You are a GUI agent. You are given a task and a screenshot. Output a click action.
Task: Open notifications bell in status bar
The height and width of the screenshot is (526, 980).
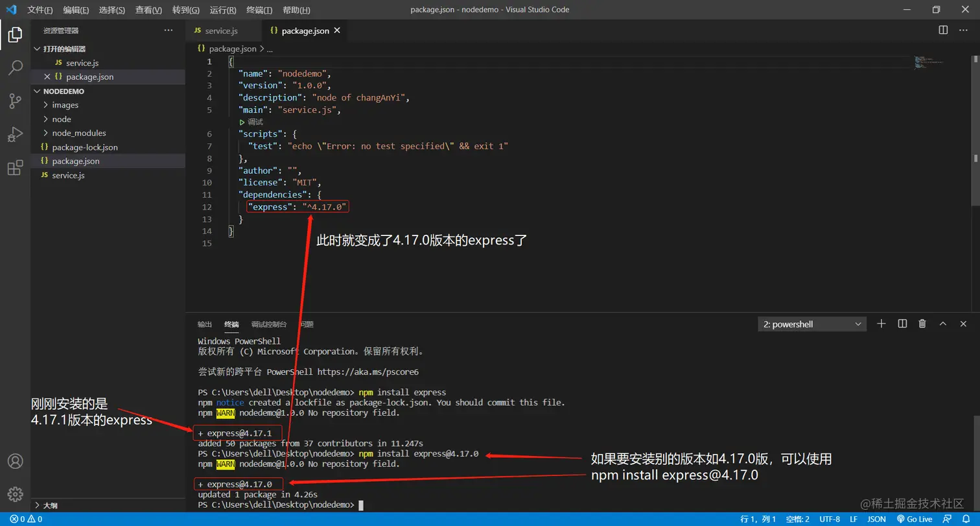pyautogui.click(x=966, y=519)
